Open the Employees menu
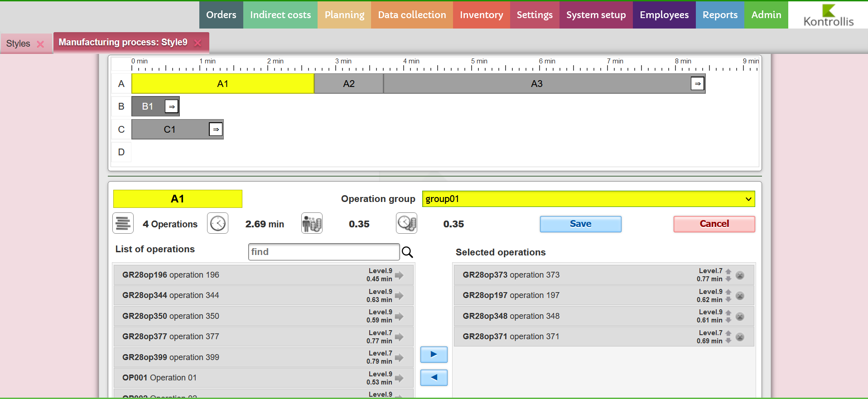This screenshot has width=868, height=399. point(664,15)
